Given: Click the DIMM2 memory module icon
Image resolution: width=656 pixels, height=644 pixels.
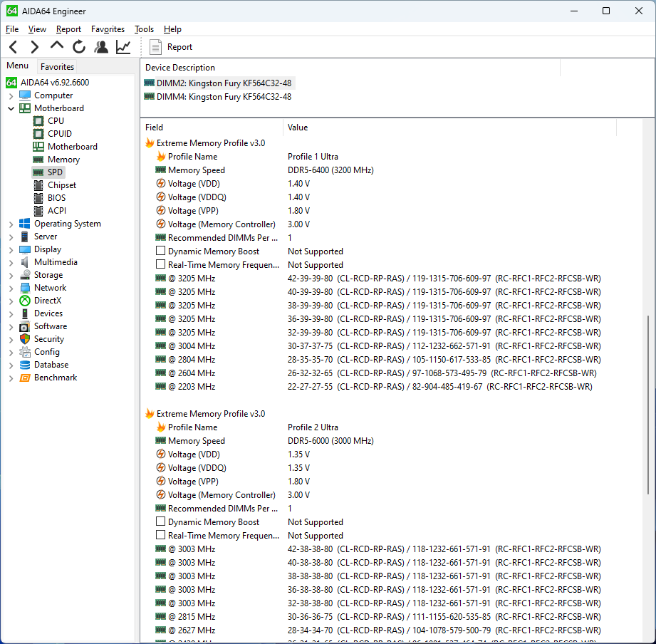Looking at the screenshot, I should pyautogui.click(x=149, y=83).
